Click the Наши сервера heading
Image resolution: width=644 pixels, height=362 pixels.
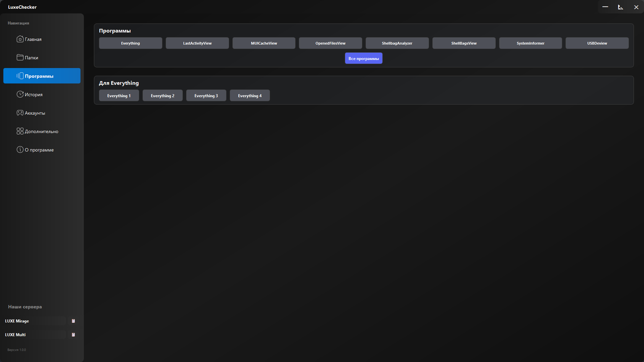point(25,307)
